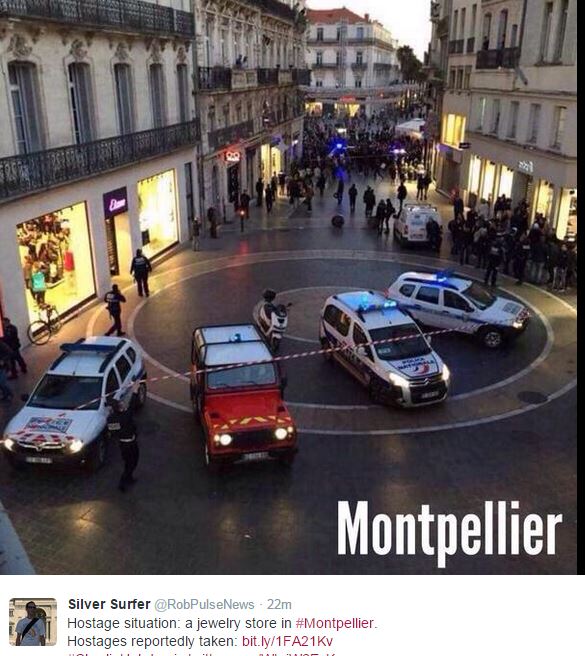Open the @RobPulseNews handle link
The width and height of the screenshot is (585, 656).
204,605
